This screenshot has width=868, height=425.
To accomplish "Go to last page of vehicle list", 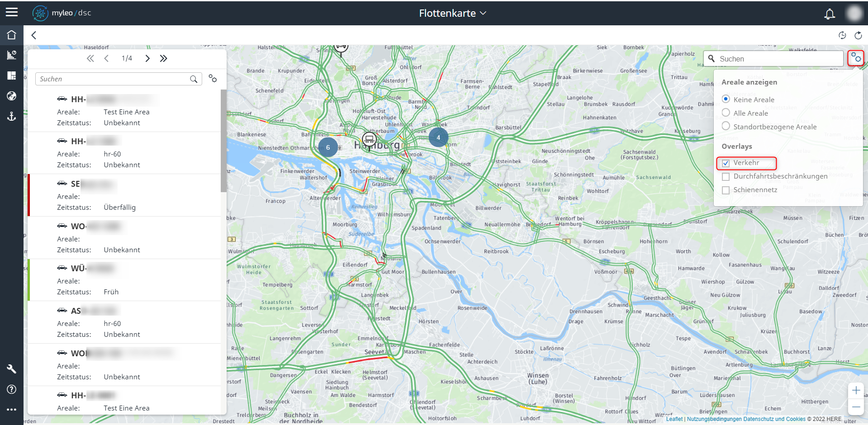I will click(x=163, y=58).
